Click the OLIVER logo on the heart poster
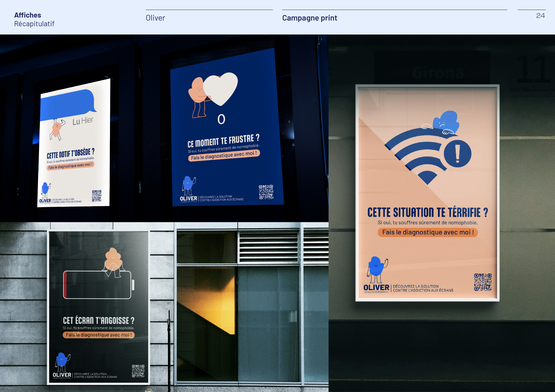Screen dimensions: 555x392 [189, 199]
